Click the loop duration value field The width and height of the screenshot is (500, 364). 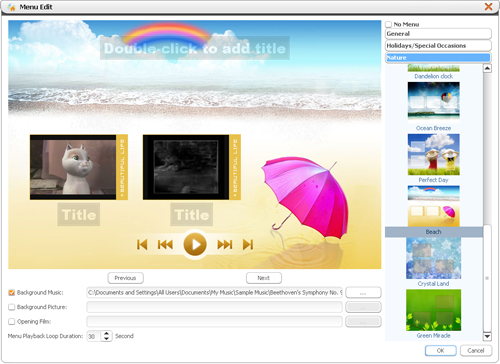click(x=94, y=336)
